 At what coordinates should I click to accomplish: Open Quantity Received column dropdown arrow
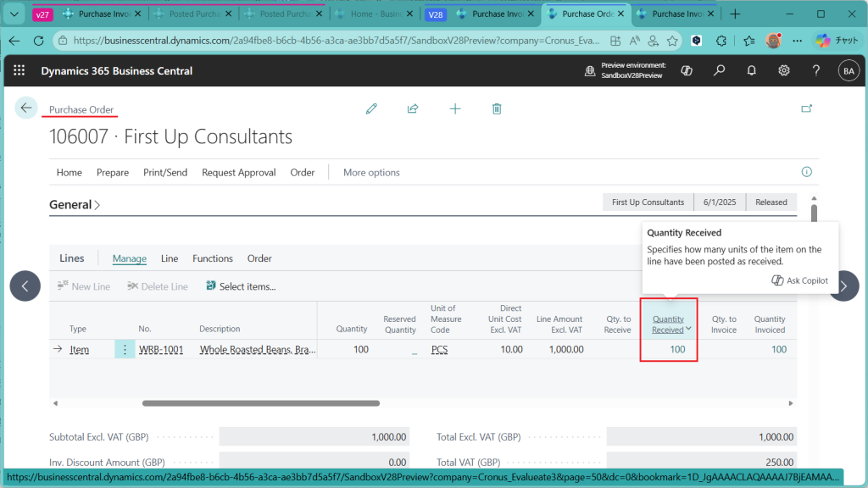(689, 330)
